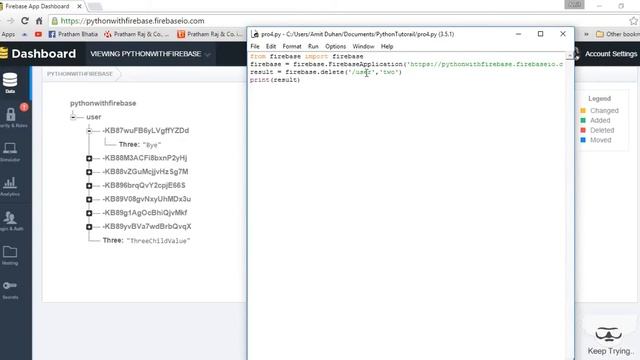Click the firebase.delete code line

326,72
